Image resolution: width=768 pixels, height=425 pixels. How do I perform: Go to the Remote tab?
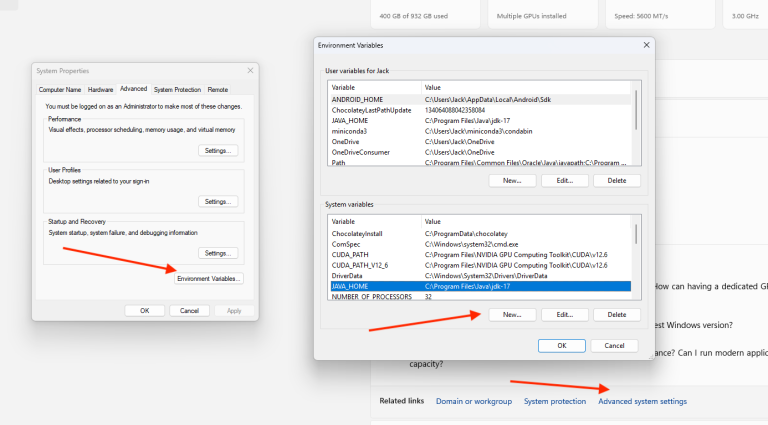pos(217,90)
